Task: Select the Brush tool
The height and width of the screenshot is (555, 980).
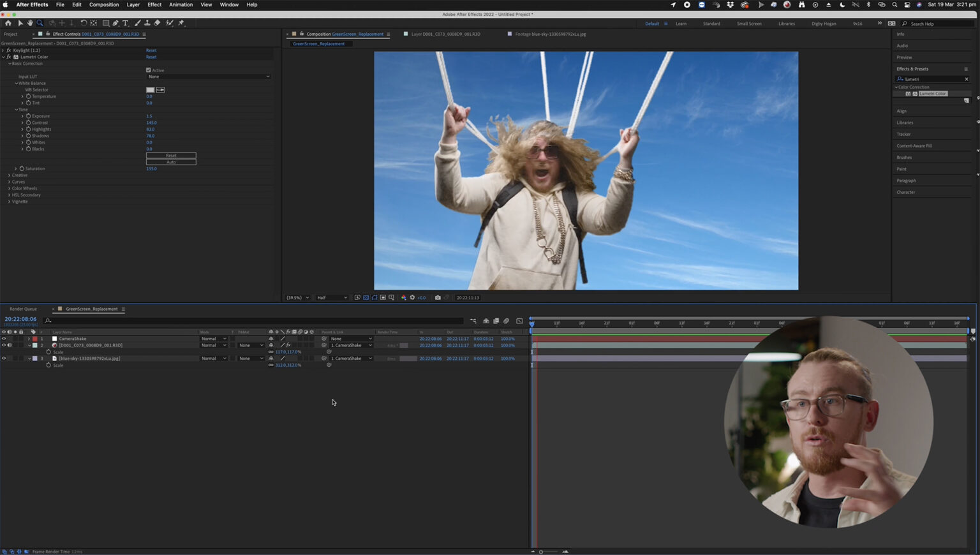Action: pos(138,23)
